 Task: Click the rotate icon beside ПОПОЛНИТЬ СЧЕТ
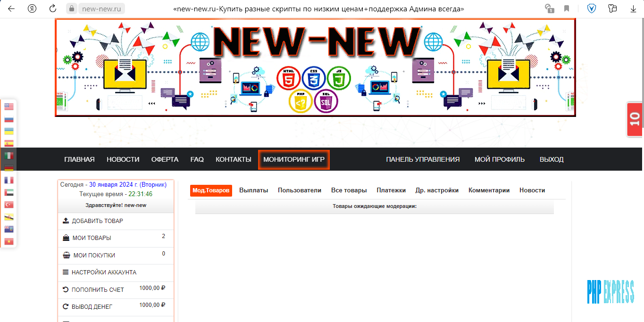[x=66, y=289]
